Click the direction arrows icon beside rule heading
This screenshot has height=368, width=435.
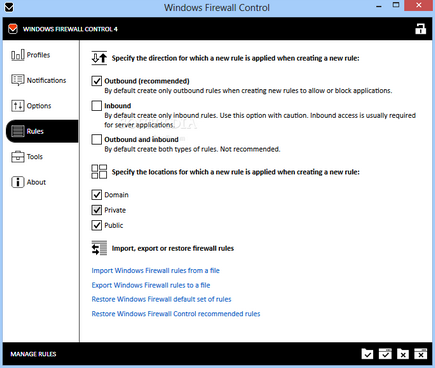click(x=99, y=58)
